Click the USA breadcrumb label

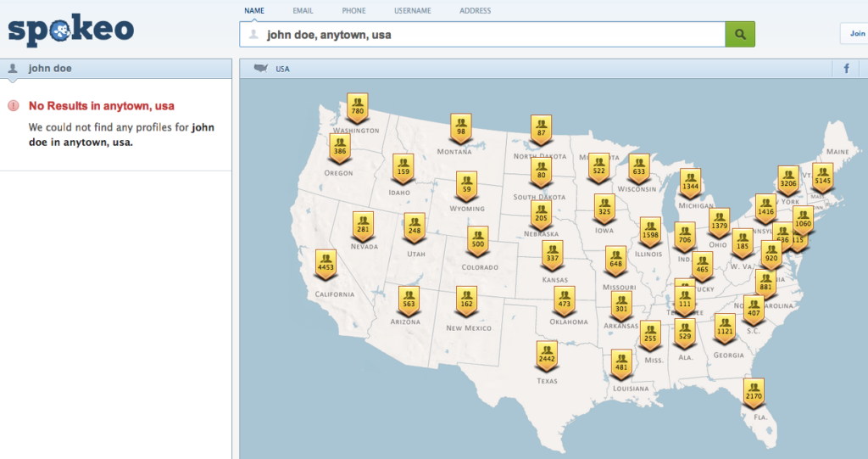coord(282,69)
